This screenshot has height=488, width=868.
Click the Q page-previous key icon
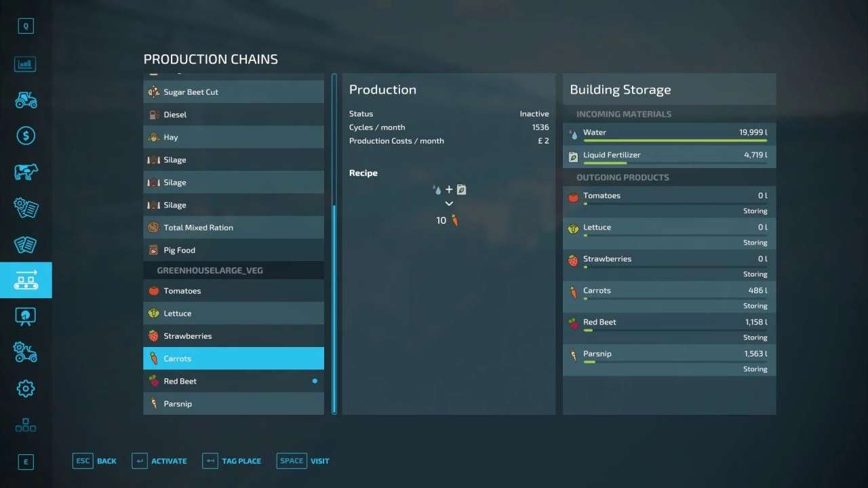[x=26, y=26]
